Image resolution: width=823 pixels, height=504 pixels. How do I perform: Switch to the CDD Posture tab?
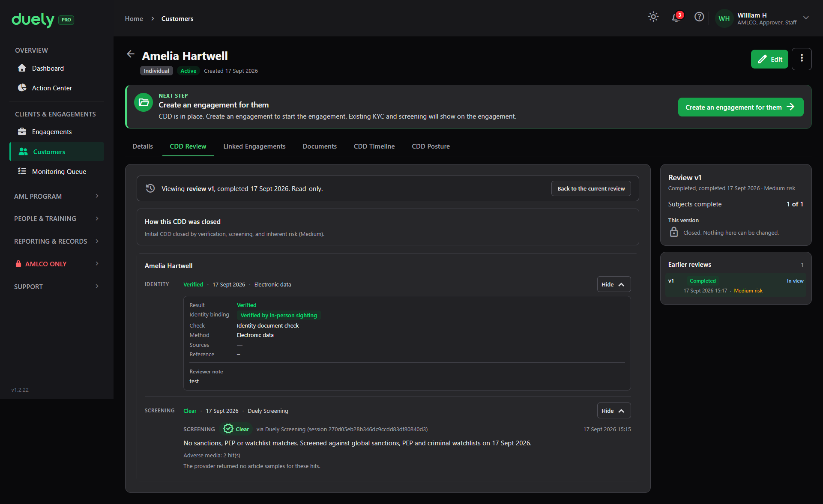[x=431, y=146]
